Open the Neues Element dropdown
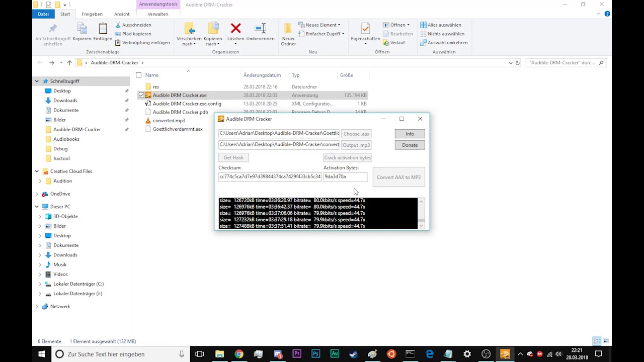Viewport: 644px width, 362px height. [x=319, y=25]
